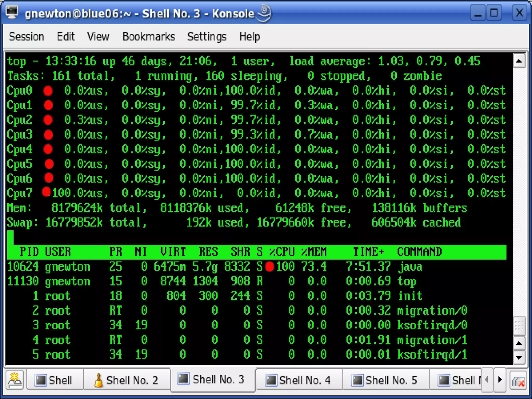Click the close session icon in tab bar
Viewport: 532px width, 399px height.
[518, 380]
